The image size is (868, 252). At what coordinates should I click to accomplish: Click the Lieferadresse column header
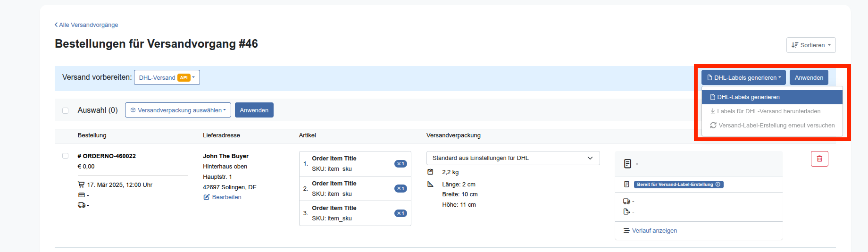click(221, 135)
